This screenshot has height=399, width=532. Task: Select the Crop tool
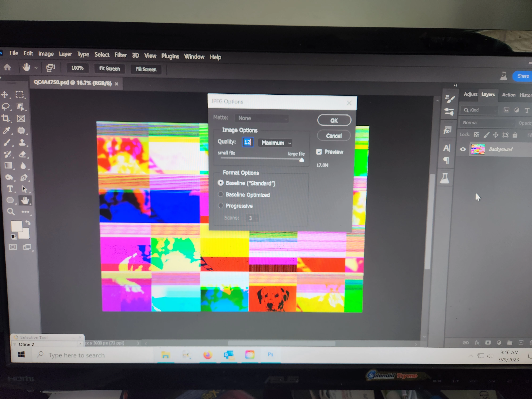[6, 118]
